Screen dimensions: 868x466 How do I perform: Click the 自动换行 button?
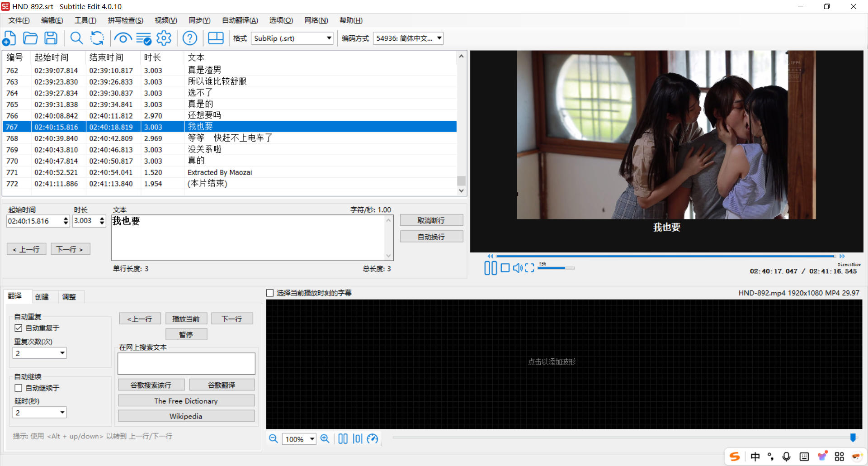[x=431, y=237]
